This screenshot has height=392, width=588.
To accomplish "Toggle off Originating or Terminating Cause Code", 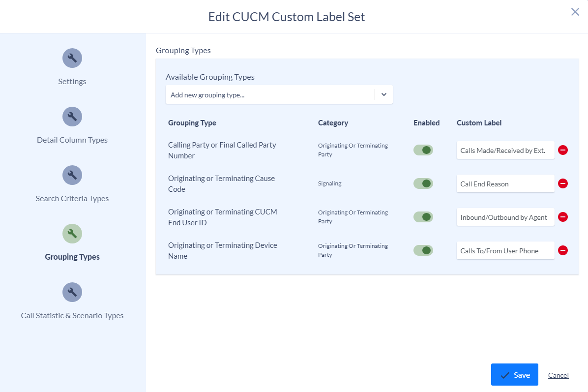I will click(423, 183).
